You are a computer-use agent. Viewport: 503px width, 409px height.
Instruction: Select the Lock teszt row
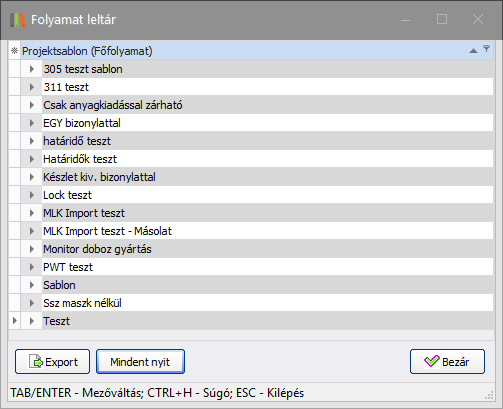(267, 195)
